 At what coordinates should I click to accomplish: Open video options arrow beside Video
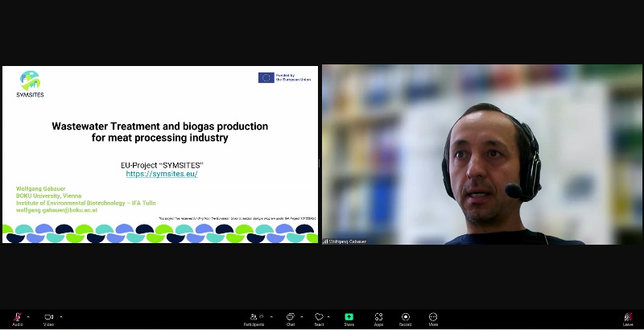point(61,317)
